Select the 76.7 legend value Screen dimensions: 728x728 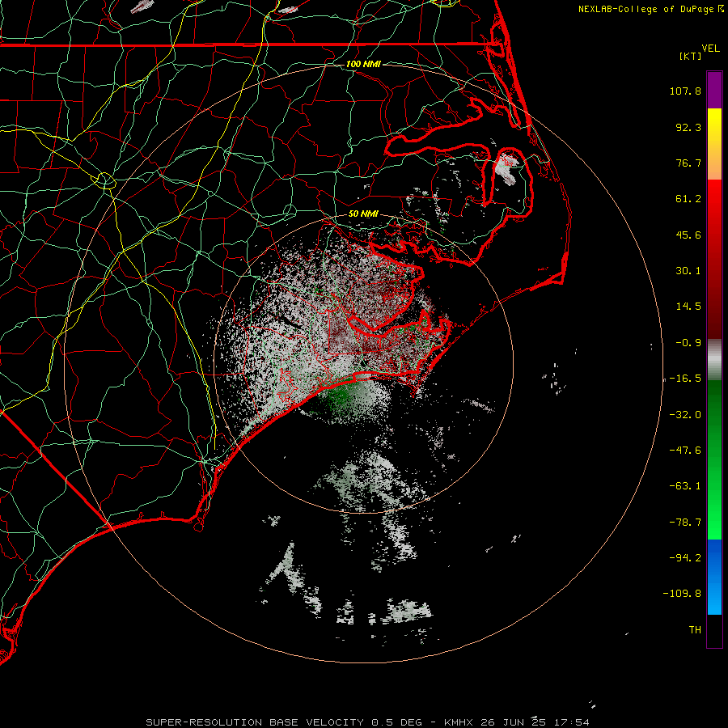(688, 163)
